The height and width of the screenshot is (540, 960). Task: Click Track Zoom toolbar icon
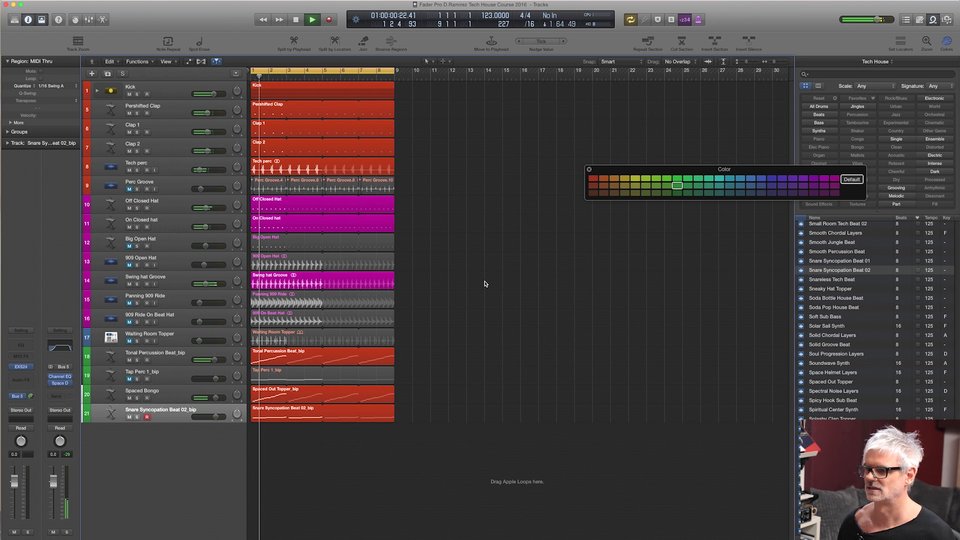point(78,43)
